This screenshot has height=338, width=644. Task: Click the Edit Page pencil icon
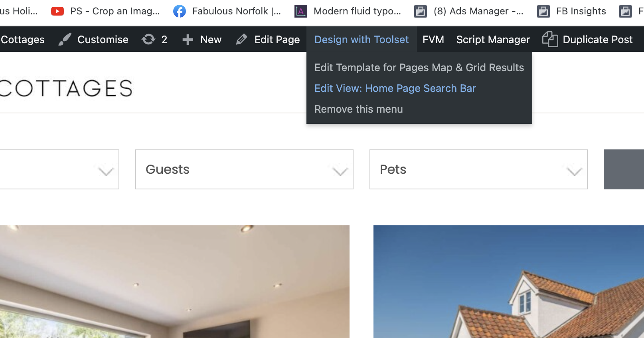241,39
